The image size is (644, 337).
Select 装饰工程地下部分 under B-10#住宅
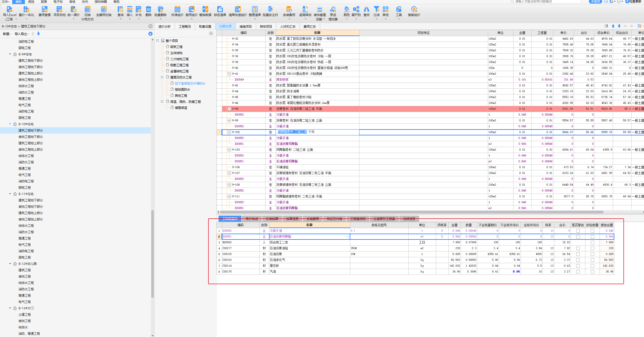pos(30,137)
